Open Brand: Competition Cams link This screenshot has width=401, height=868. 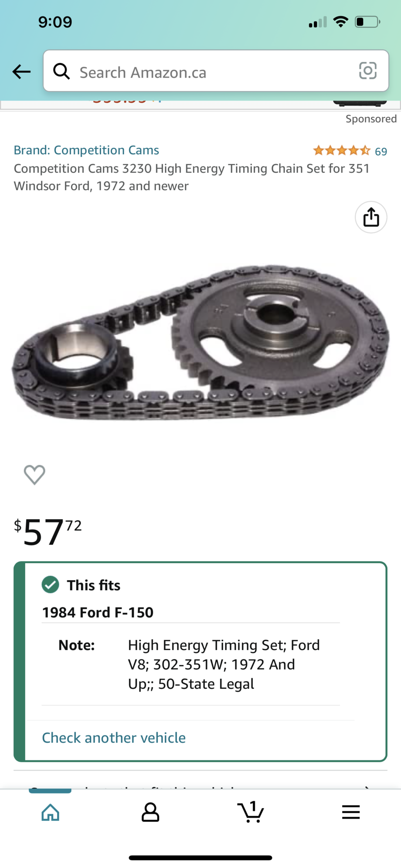(x=86, y=150)
